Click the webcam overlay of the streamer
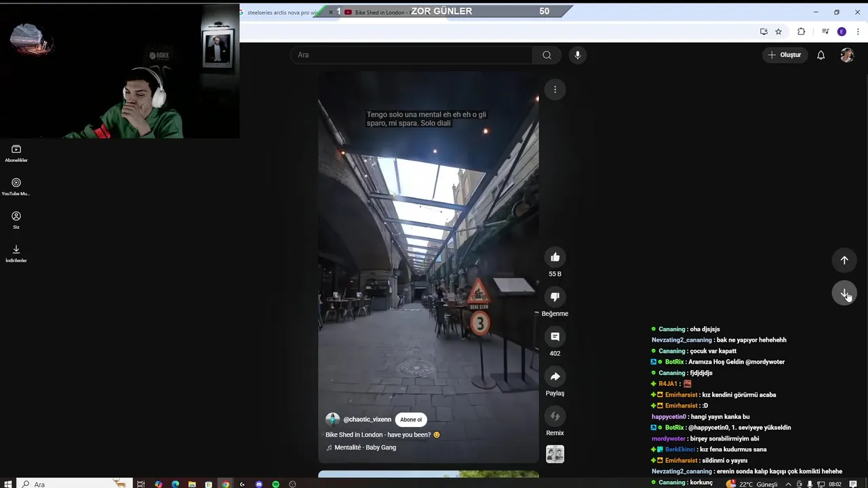 [x=119, y=71]
